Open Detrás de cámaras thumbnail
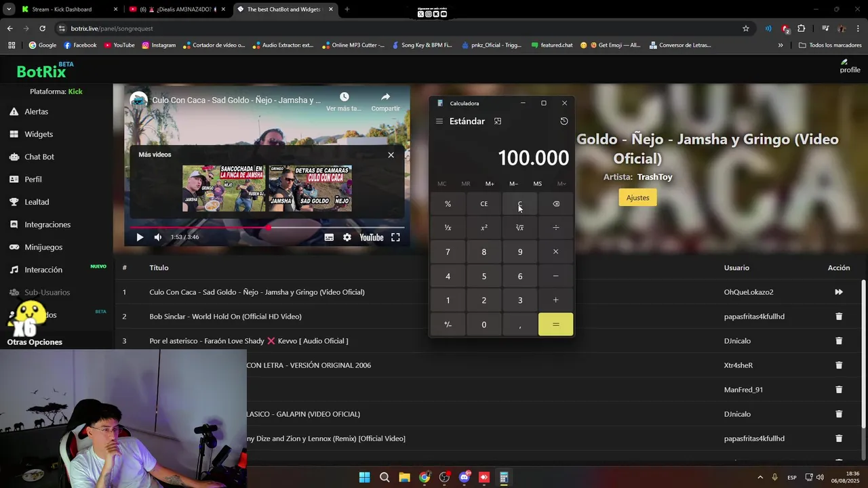This screenshot has height=488, width=868. click(x=310, y=188)
